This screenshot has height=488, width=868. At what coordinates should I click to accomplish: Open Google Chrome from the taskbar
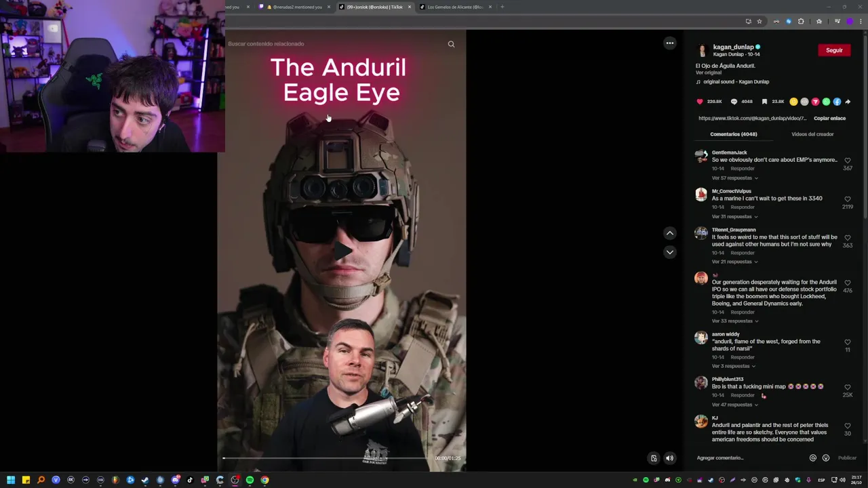pos(264,480)
